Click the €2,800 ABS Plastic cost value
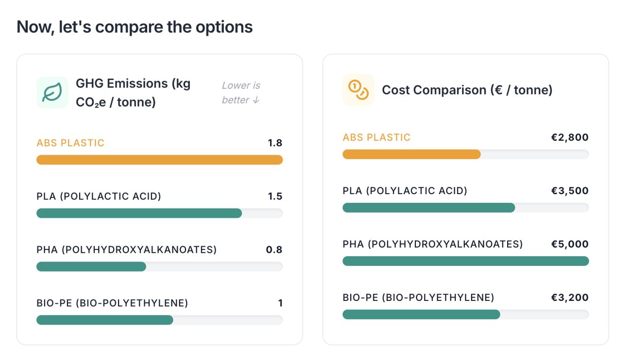The width and height of the screenshot is (631, 364). click(569, 137)
